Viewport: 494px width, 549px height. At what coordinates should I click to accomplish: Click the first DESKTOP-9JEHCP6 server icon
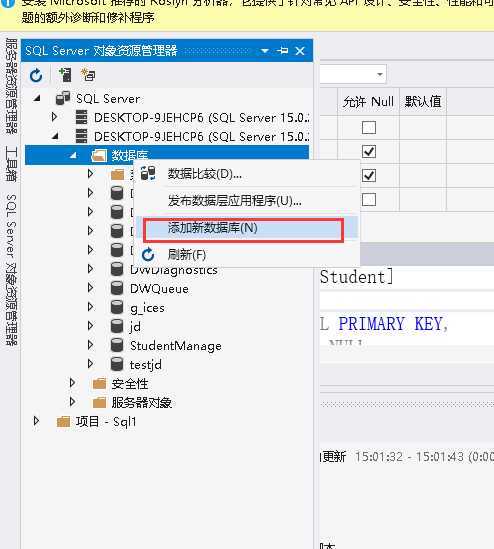click(82, 117)
